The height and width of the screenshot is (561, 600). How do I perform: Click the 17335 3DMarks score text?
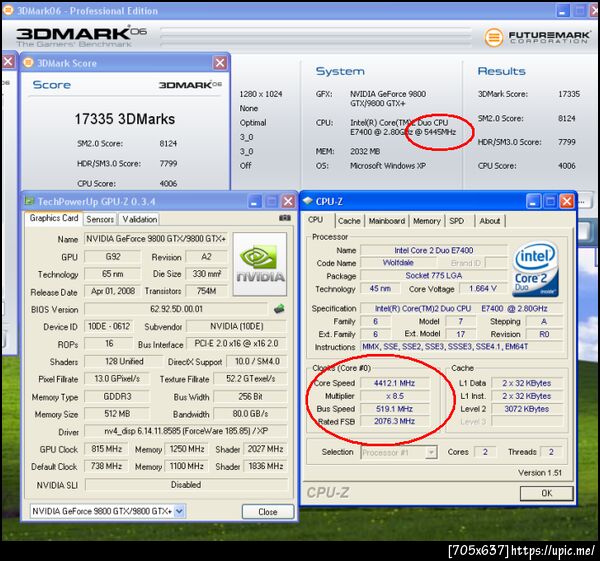(x=125, y=119)
